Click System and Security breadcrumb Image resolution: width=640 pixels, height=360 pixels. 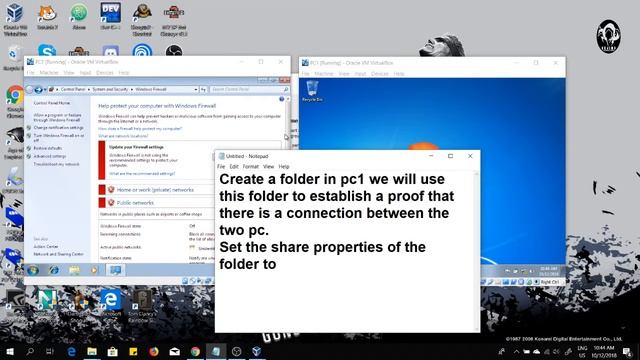pyautogui.click(x=110, y=89)
